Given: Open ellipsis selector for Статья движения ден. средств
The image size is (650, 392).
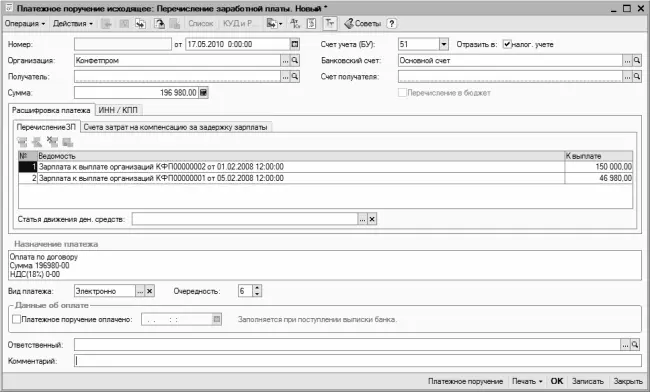Looking at the screenshot, I should click(362, 219).
